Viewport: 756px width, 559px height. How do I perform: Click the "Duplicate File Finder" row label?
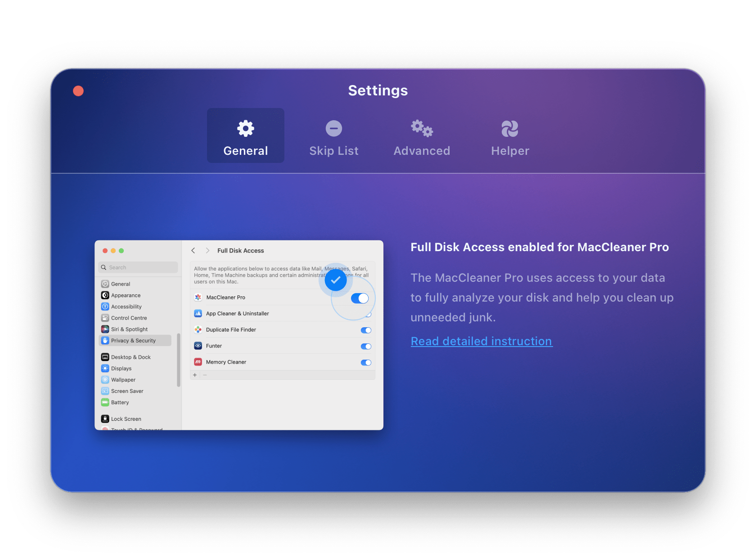pyautogui.click(x=231, y=330)
